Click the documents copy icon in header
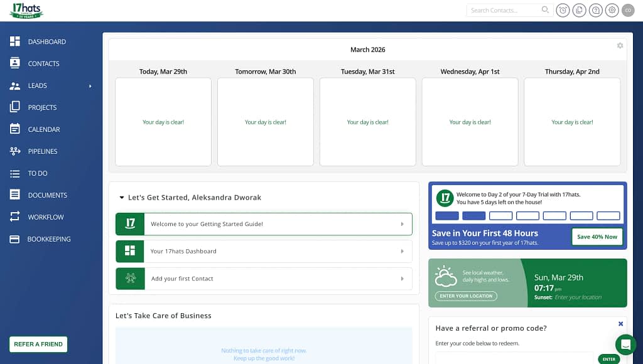This screenshot has height=364, width=643. 579,10
